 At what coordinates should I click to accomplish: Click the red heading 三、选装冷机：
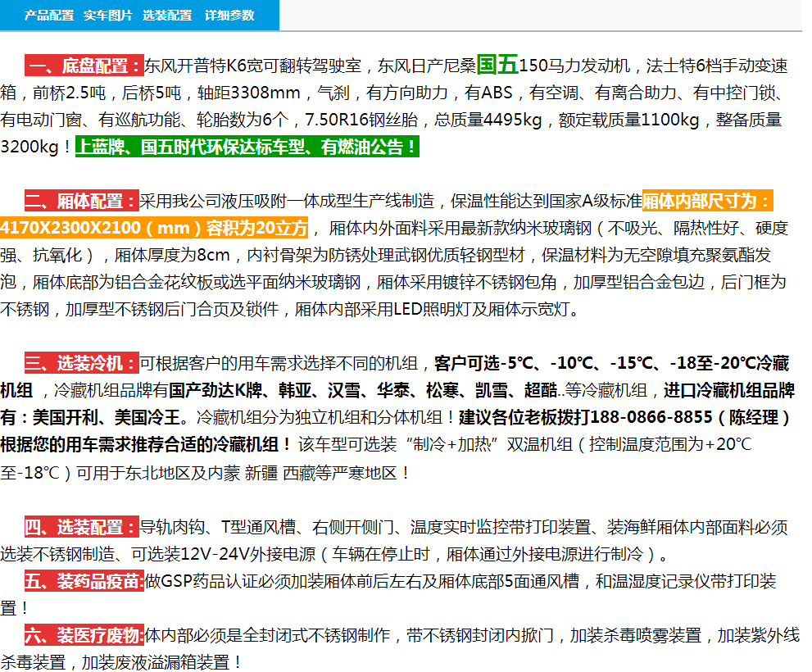click(x=82, y=363)
